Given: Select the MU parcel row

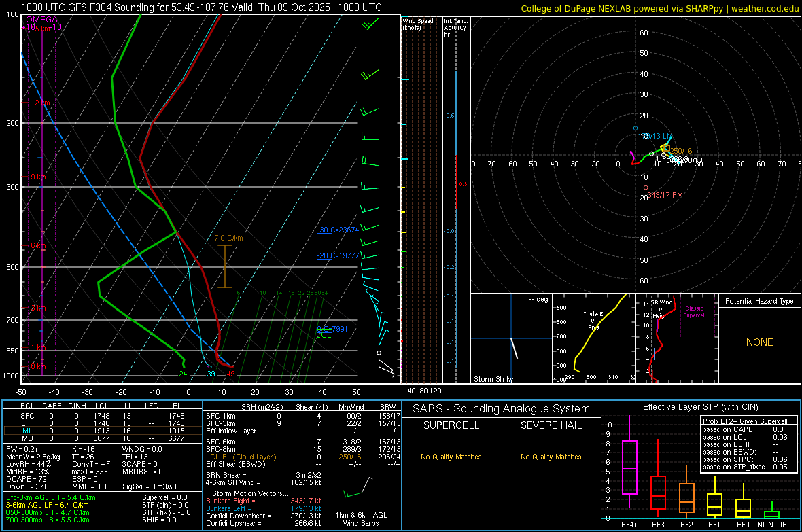Looking at the screenshot, I should pyautogui.click(x=102, y=438).
